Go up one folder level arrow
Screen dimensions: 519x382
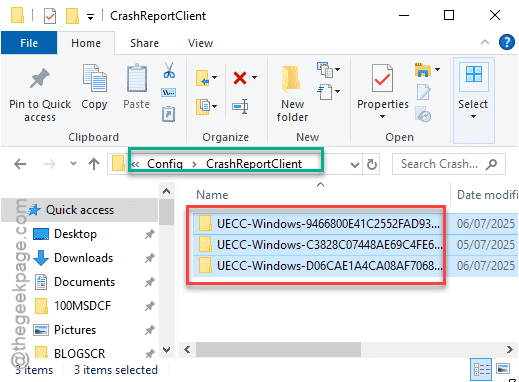(x=94, y=164)
